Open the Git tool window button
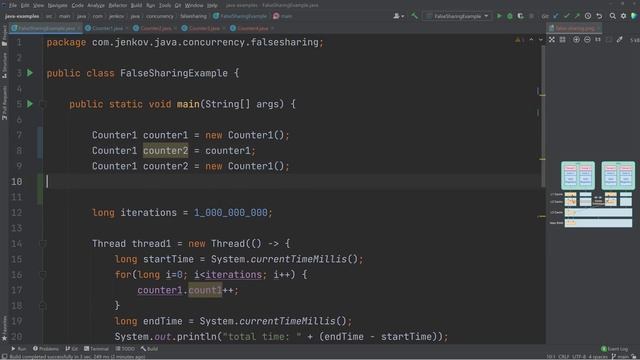The image size is (640, 360). [71, 349]
